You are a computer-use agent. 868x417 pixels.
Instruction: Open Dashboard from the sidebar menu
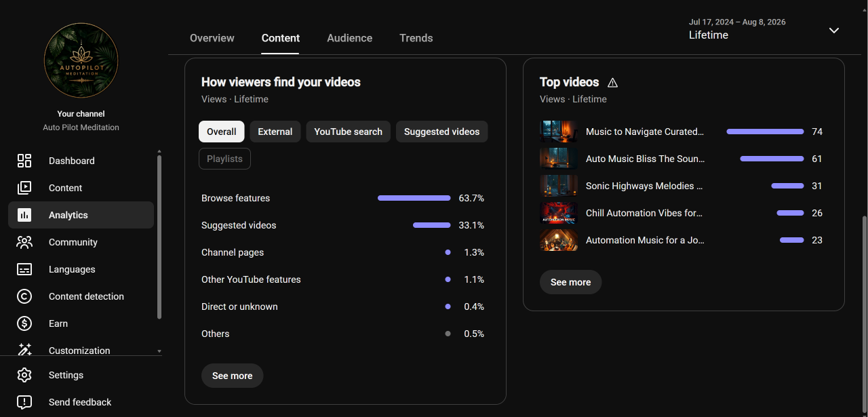[72, 161]
